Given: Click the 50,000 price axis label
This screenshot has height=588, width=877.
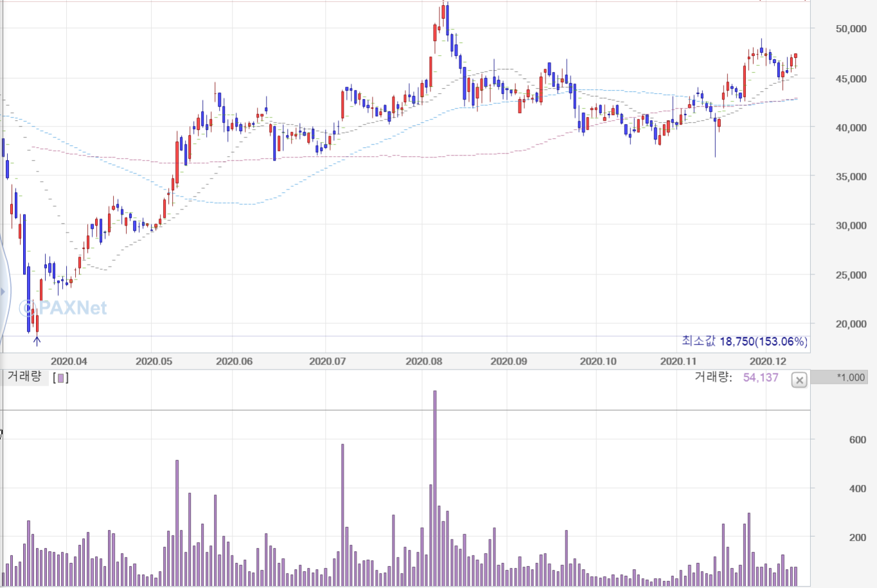Looking at the screenshot, I should click(851, 28).
